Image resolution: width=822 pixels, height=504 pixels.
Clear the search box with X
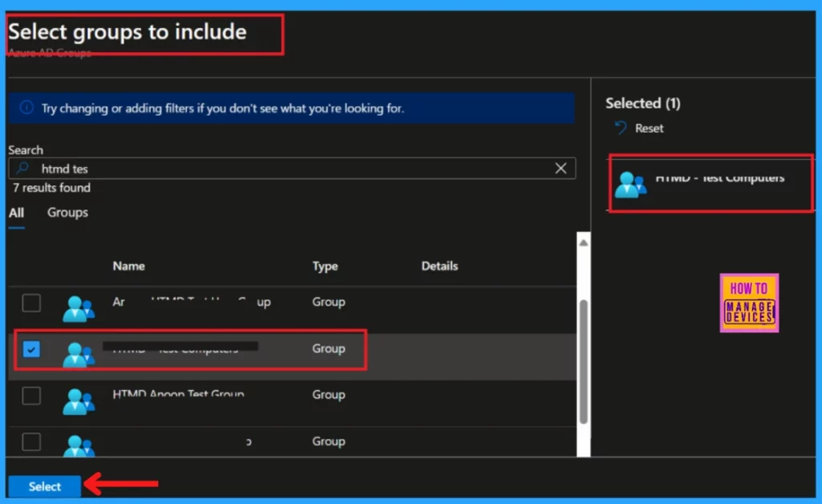(x=560, y=169)
